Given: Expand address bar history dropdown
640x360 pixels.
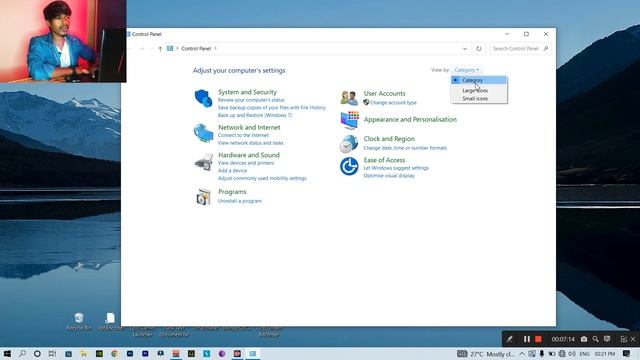Looking at the screenshot, I should click(x=464, y=49).
